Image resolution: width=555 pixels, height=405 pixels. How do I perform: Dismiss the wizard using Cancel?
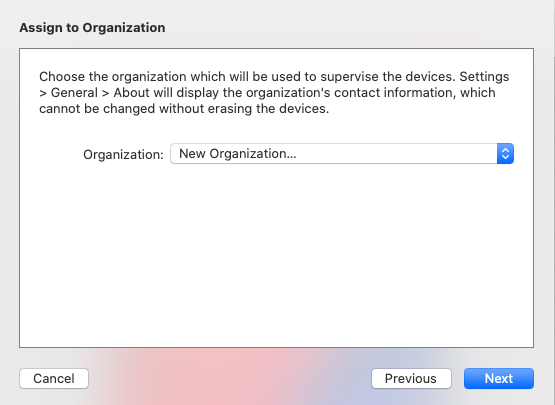click(54, 378)
